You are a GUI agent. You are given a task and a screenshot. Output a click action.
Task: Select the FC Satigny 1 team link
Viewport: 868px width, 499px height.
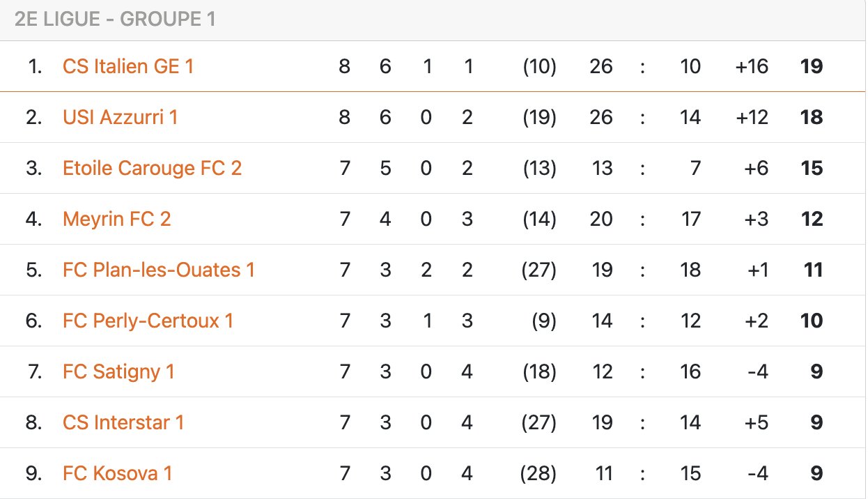click(118, 371)
